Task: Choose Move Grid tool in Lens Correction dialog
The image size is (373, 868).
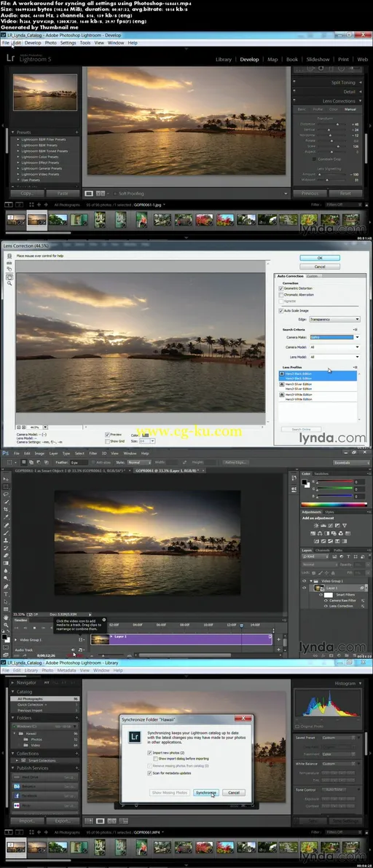Action: click(x=9, y=269)
